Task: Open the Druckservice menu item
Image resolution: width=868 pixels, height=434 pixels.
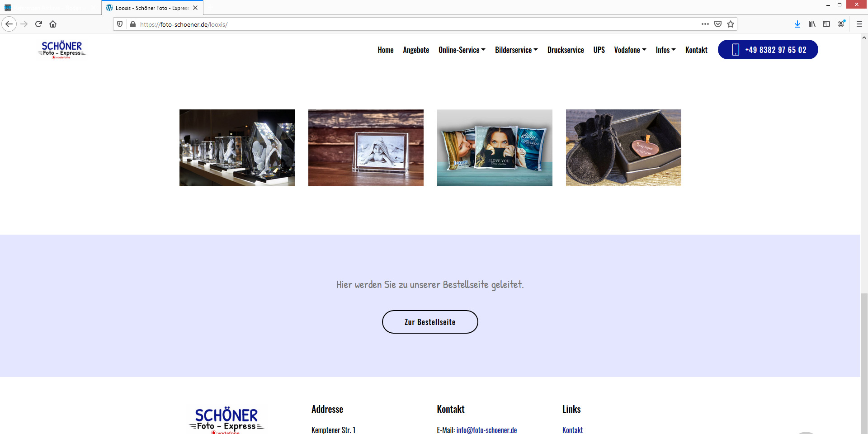Action: click(x=566, y=50)
